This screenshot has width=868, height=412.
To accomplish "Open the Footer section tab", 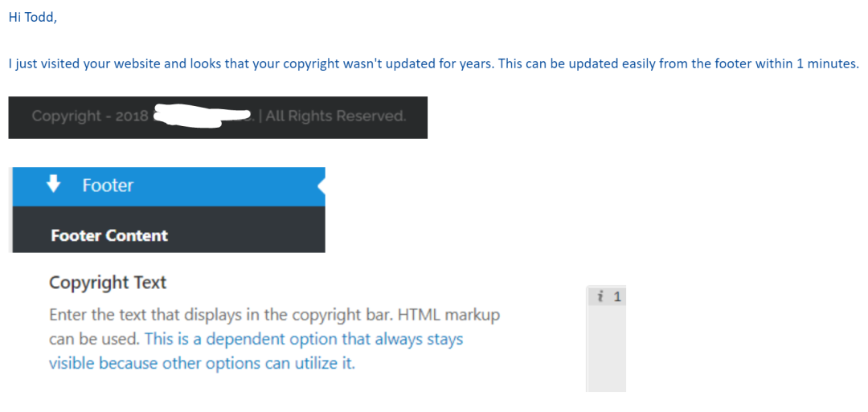I will 168,187.
